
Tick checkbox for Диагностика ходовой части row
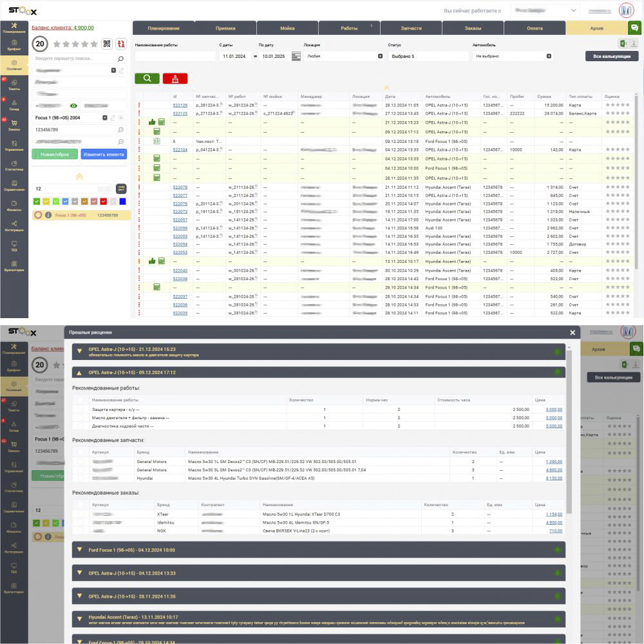pyautogui.click(x=80, y=426)
